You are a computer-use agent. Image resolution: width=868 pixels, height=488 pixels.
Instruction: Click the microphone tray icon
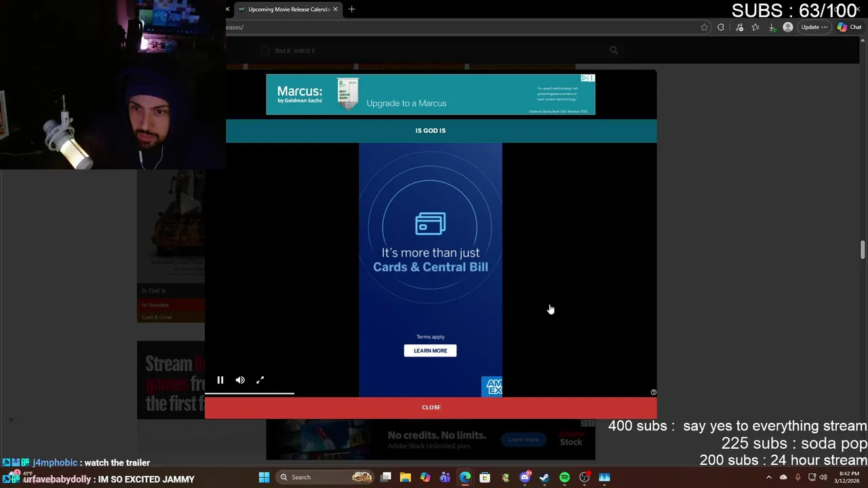(x=797, y=477)
